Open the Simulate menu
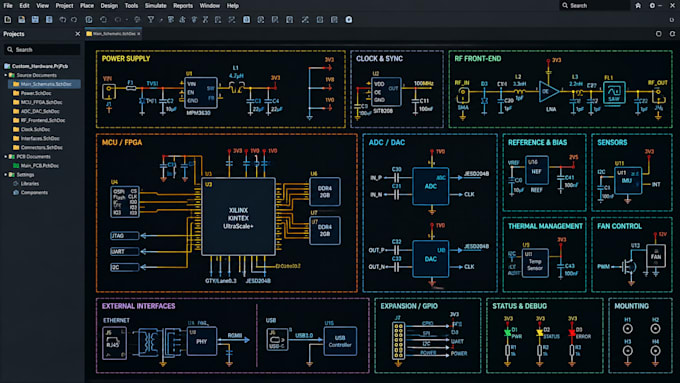 coord(155,6)
